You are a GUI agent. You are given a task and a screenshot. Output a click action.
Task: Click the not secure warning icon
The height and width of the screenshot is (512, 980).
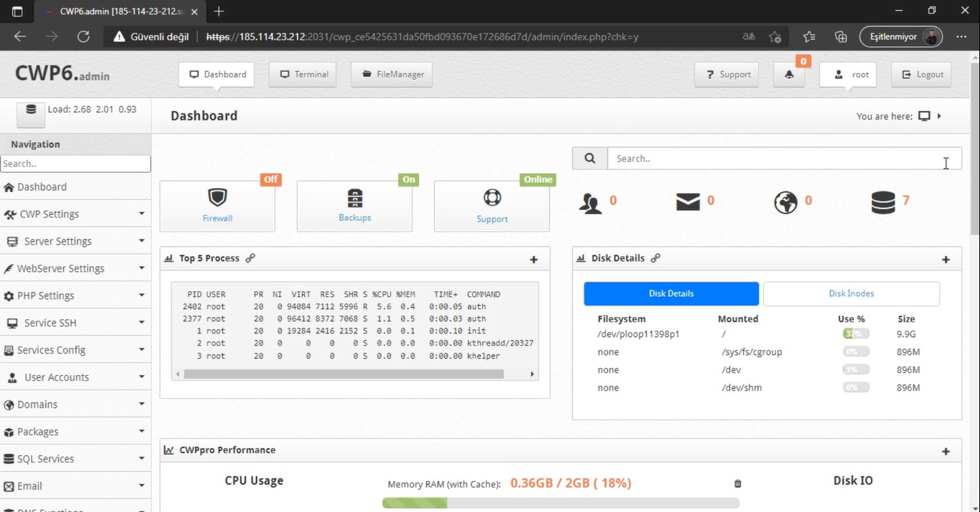[x=119, y=37]
